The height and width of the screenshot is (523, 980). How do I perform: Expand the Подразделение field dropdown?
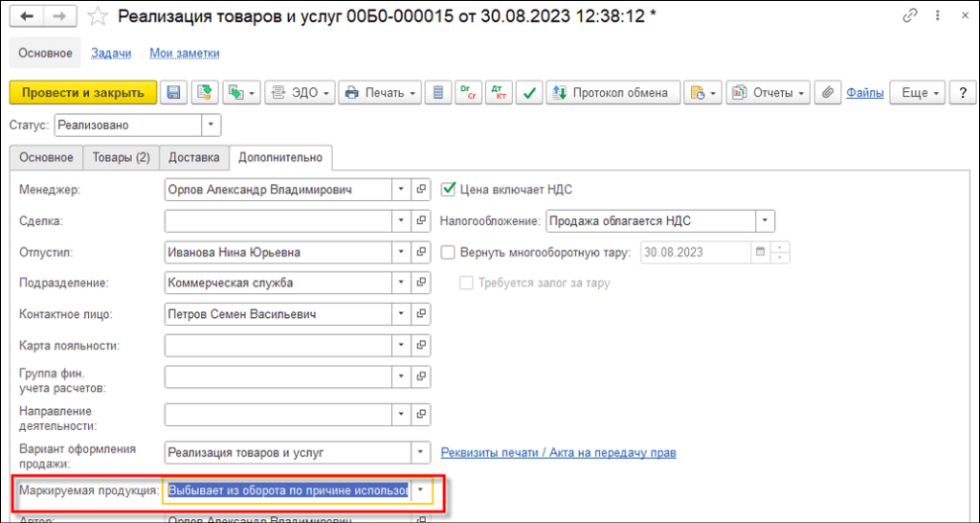pyautogui.click(x=401, y=283)
